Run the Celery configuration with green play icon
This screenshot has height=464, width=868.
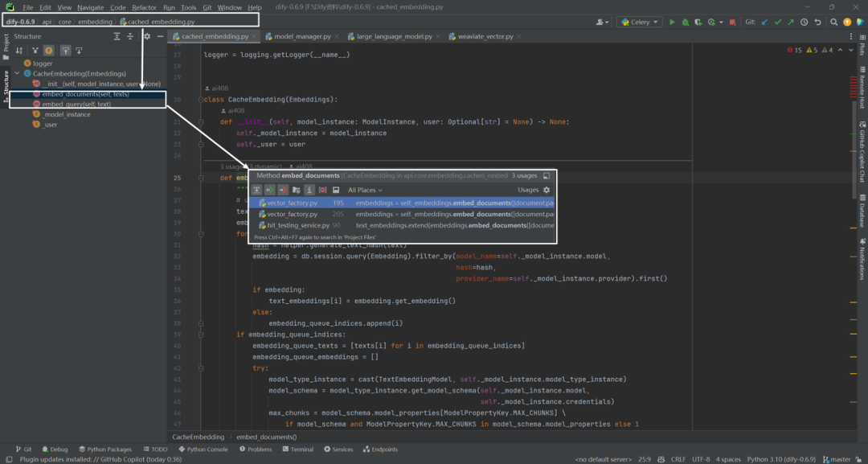click(672, 23)
